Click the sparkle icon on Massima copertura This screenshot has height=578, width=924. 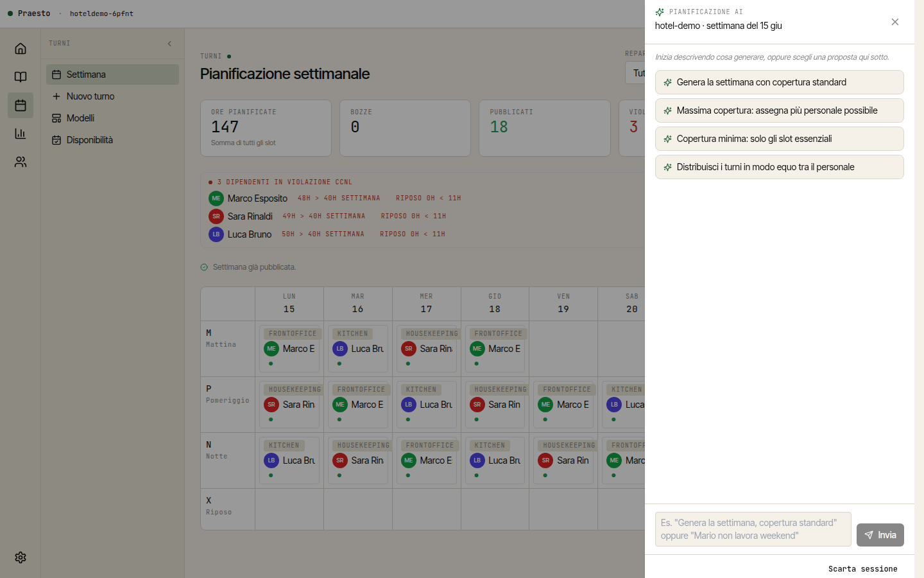click(667, 110)
